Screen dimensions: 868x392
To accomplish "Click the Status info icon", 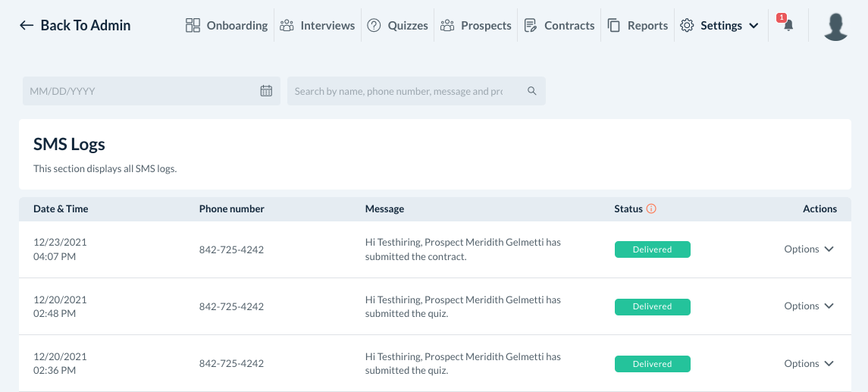I will [651, 209].
